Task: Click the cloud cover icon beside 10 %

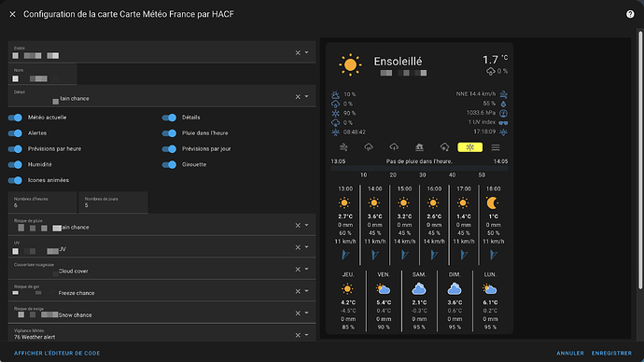Action: pyautogui.click(x=336, y=94)
